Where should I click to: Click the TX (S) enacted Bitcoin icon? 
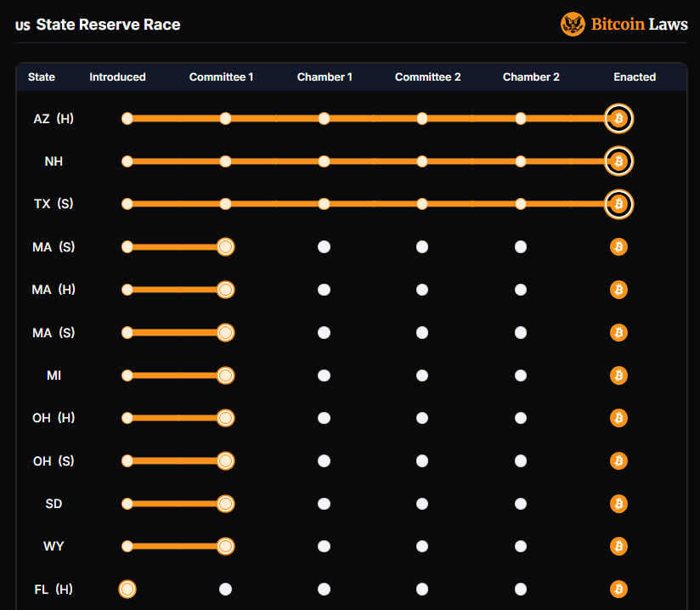click(618, 204)
